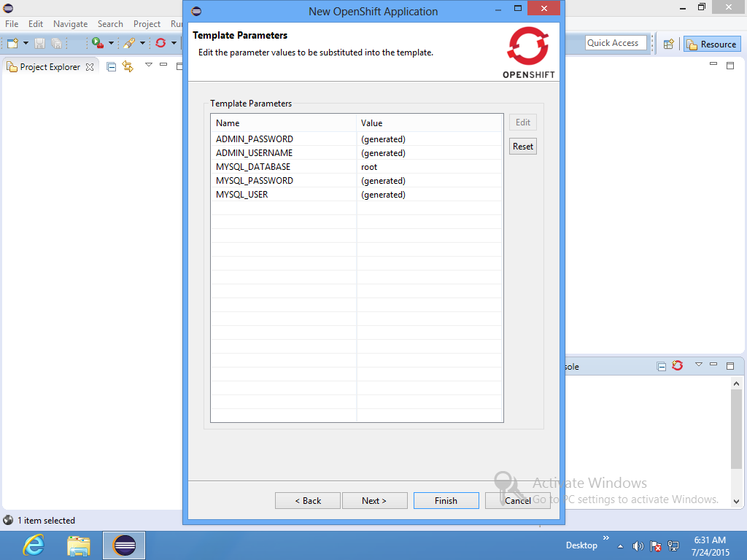Click the pen marker toolbar icon
The image size is (747, 560).
[x=129, y=43]
